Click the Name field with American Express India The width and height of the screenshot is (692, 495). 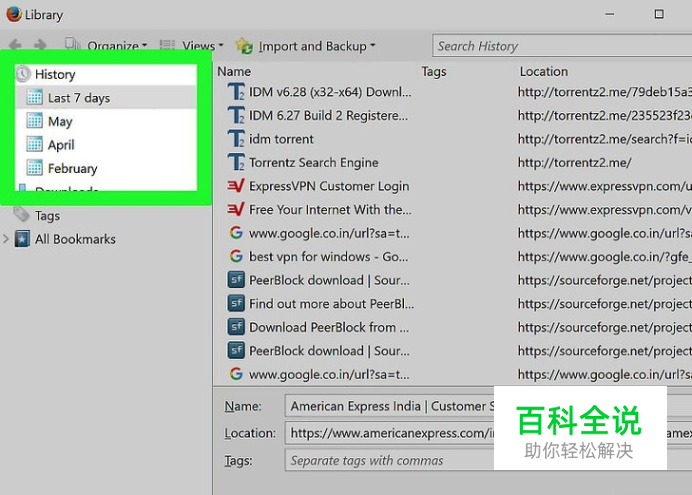pyautogui.click(x=488, y=406)
